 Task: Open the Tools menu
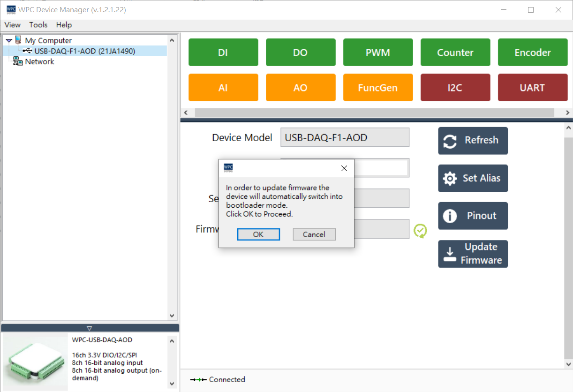(x=38, y=25)
